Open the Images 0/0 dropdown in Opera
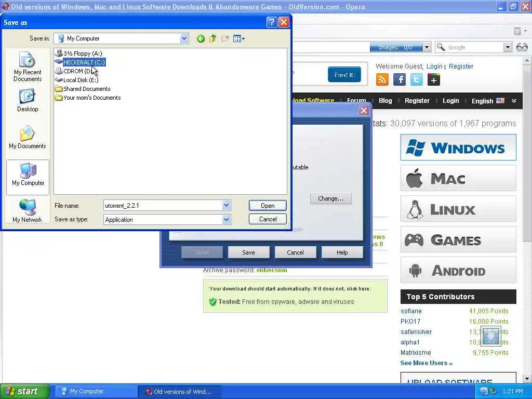 (427, 47)
